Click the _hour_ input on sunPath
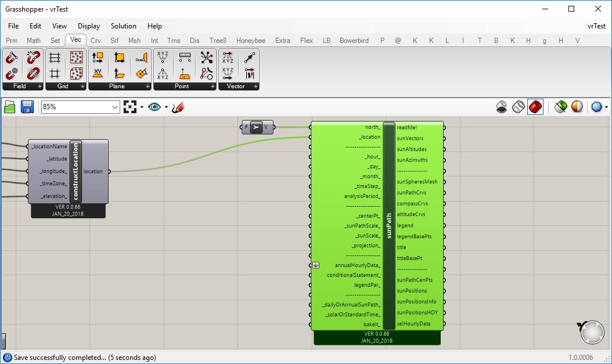Viewport: 612px width, 364px height. pyautogui.click(x=372, y=157)
